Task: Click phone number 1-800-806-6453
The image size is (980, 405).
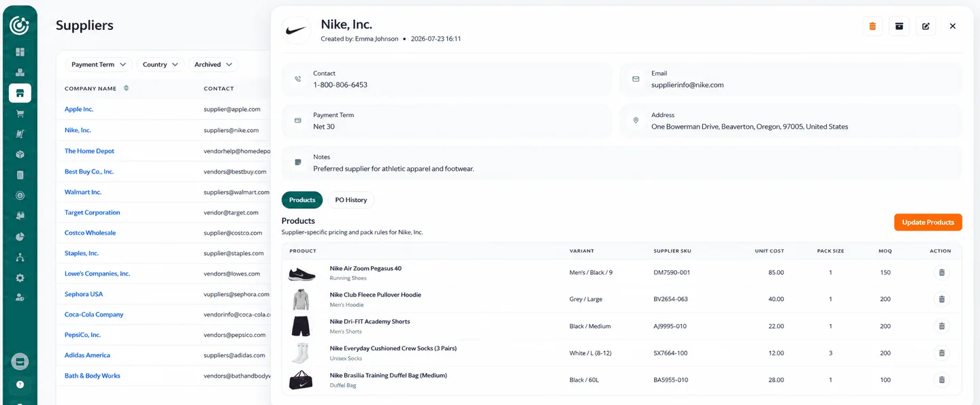Action: (x=340, y=85)
